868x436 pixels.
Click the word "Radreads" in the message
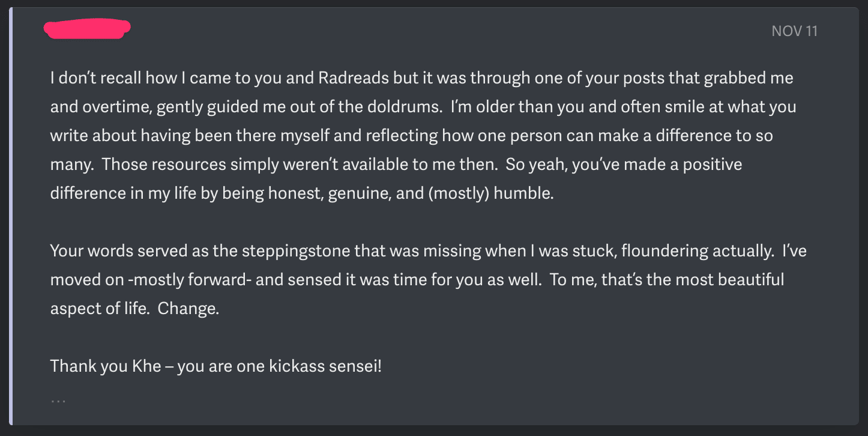pyautogui.click(x=346, y=79)
